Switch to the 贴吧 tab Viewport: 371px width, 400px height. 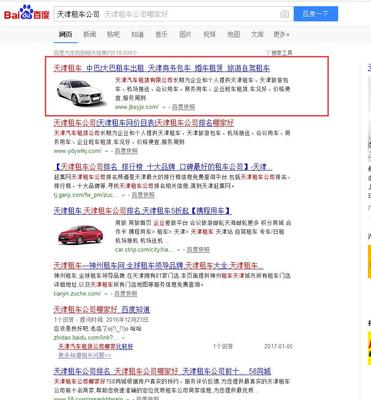tap(113, 34)
